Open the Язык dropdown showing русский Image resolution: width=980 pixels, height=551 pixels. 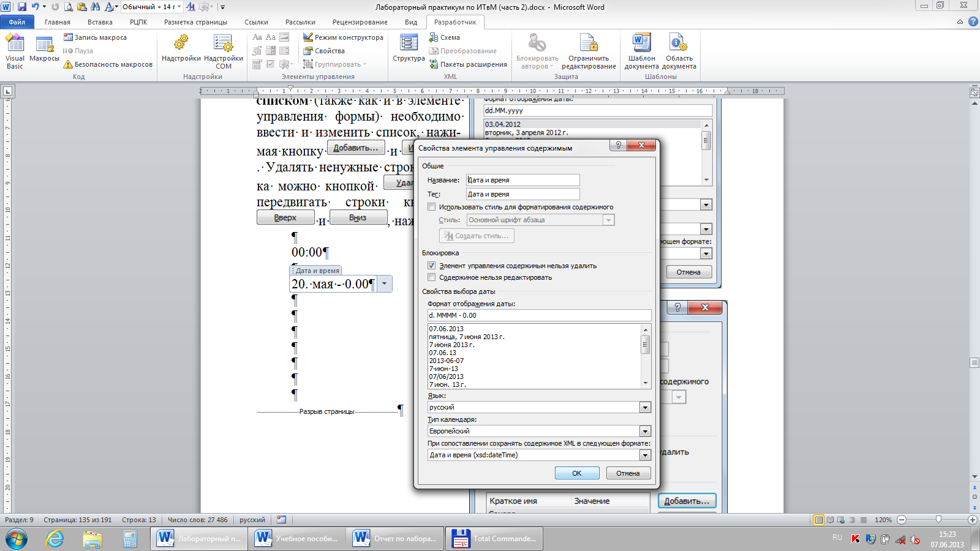[x=645, y=407]
